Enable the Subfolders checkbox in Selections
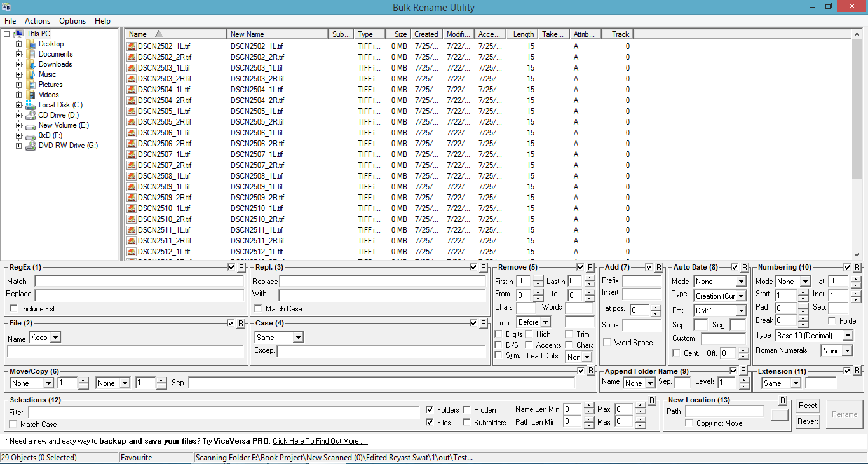 tap(466, 421)
